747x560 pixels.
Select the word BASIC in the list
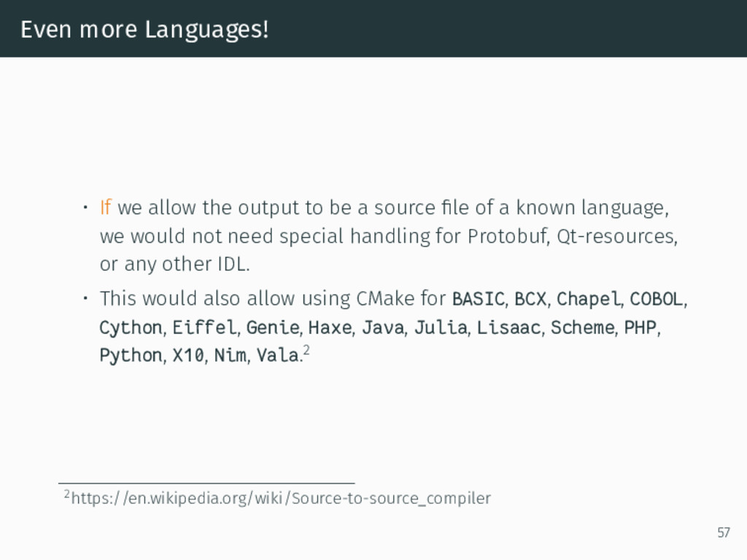[478, 299]
